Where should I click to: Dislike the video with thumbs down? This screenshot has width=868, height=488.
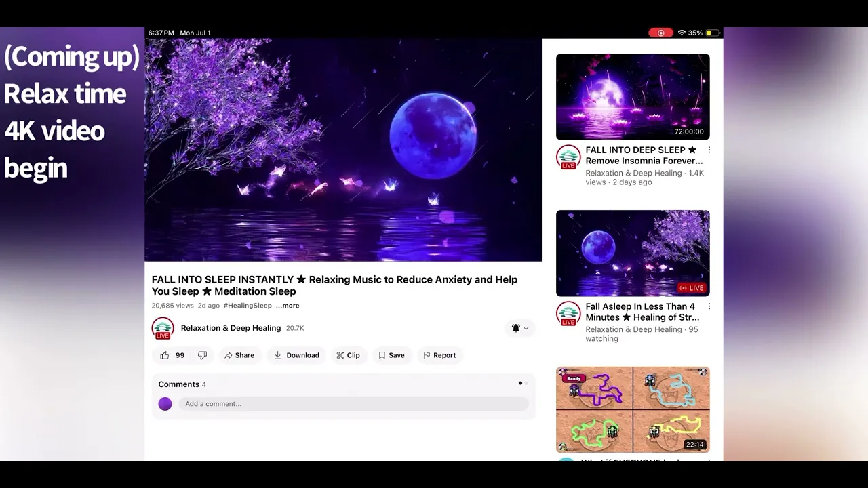tap(202, 355)
